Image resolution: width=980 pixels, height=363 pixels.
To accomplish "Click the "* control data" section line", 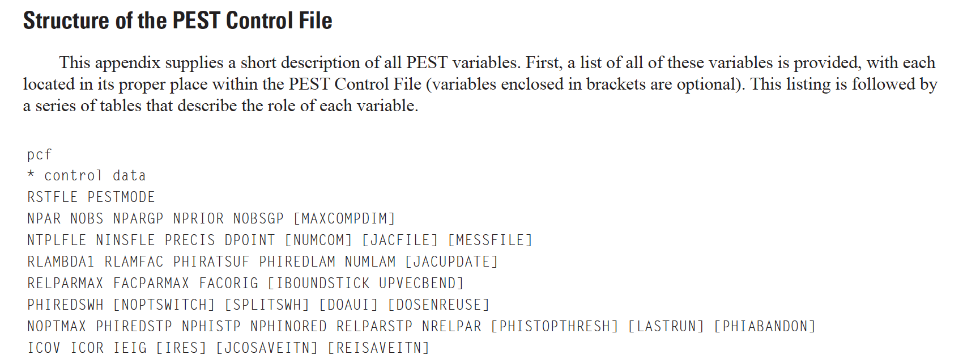I will pyautogui.click(x=86, y=176).
